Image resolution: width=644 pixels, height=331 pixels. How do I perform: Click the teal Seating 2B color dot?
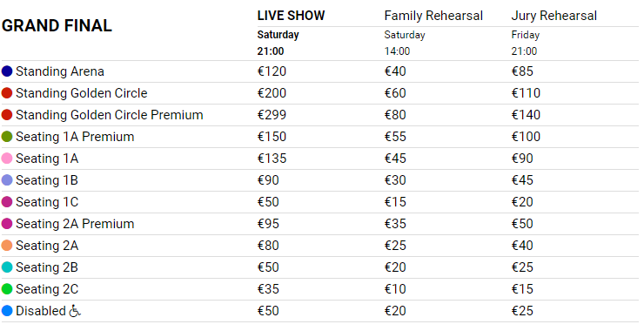7,267
